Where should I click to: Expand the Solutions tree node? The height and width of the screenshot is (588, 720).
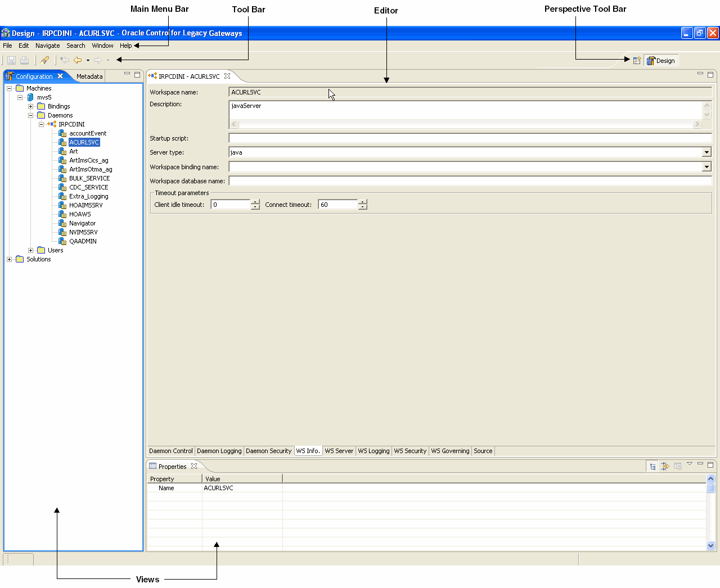click(x=10, y=259)
